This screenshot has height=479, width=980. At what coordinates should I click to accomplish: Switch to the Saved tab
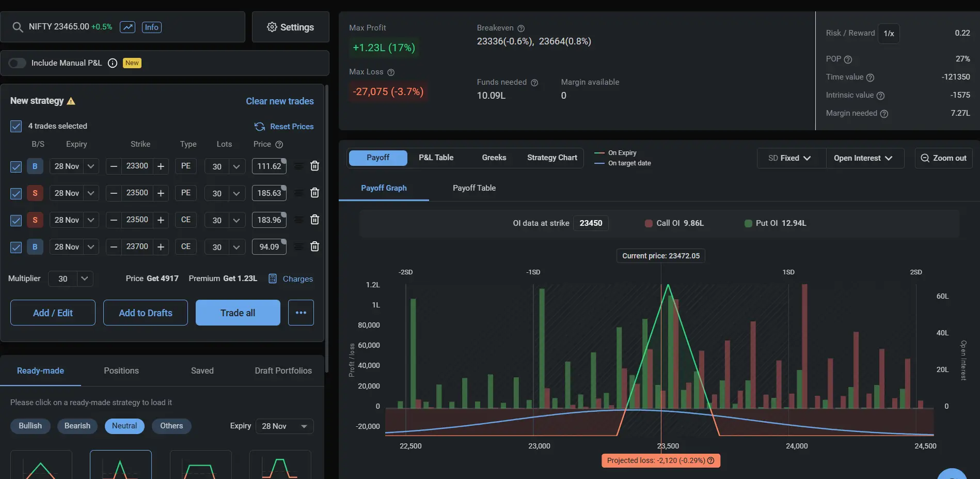202,370
